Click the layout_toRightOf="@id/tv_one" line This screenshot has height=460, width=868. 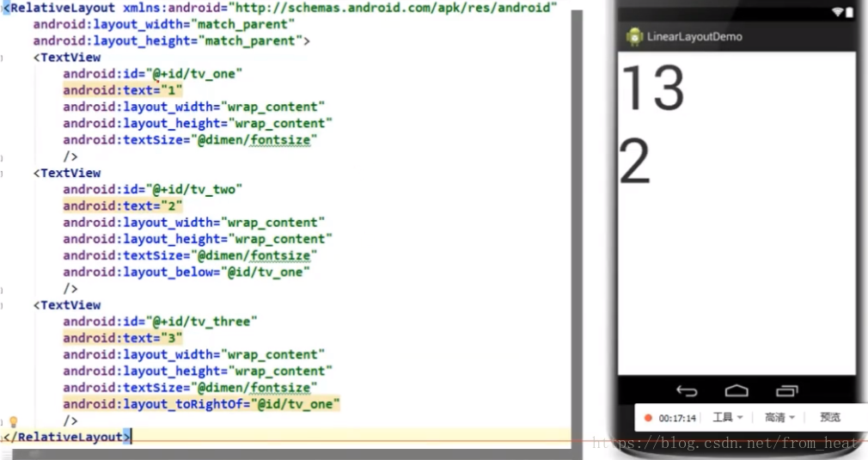click(x=201, y=405)
